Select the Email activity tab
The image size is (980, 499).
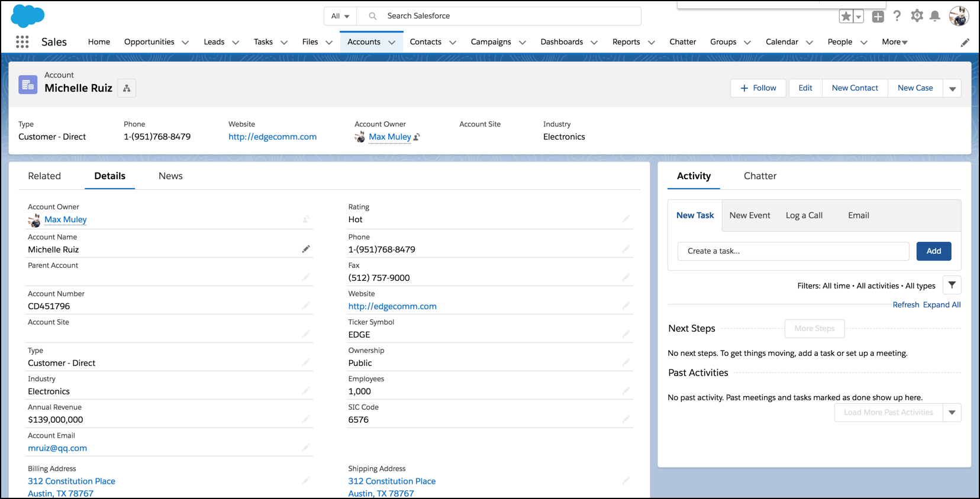[x=859, y=215]
